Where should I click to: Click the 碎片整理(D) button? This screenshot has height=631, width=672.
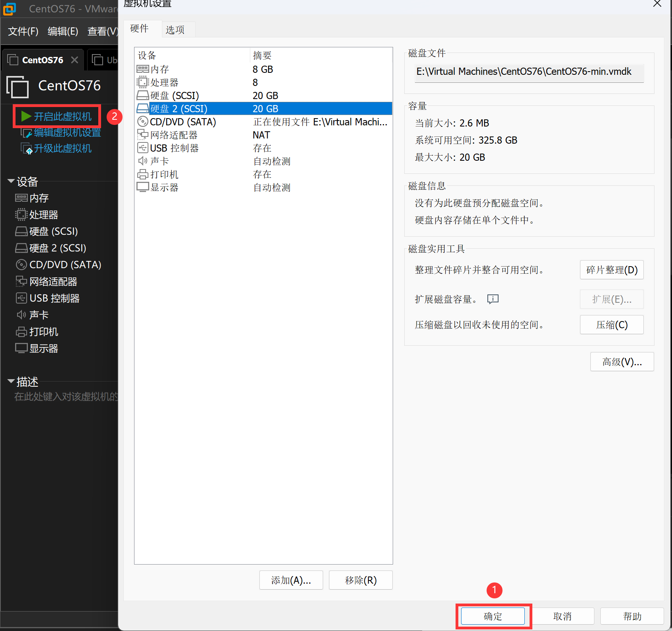(612, 270)
